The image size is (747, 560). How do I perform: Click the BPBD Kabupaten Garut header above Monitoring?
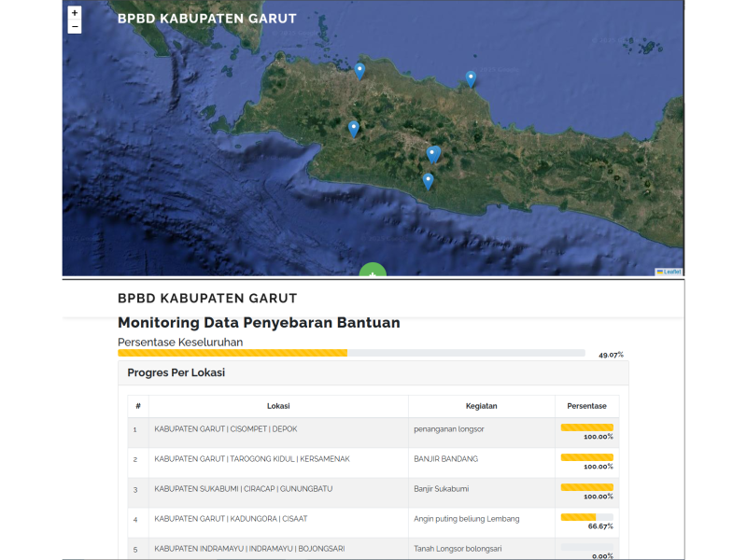click(x=206, y=299)
